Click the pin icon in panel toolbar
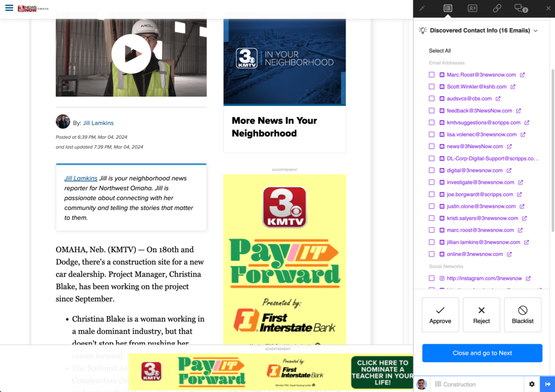555x392 pixels. coord(422,8)
